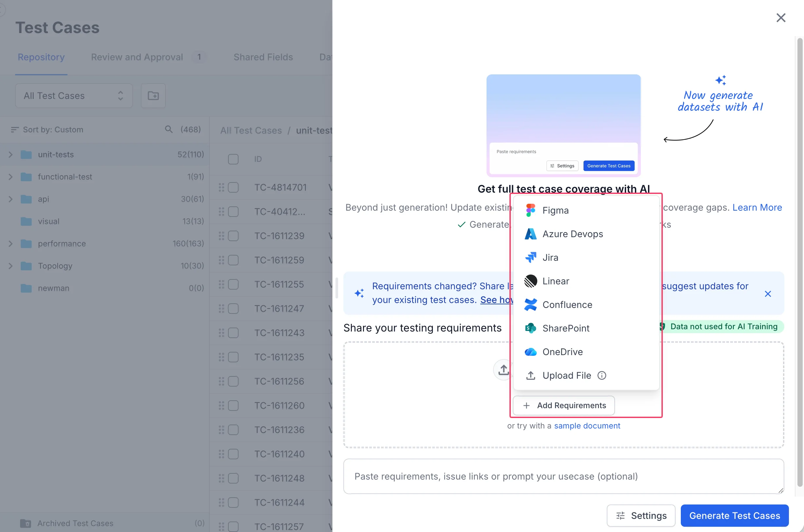Click the drag handle of TC-1611260
The image size is (804, 532).
(221, 406)
